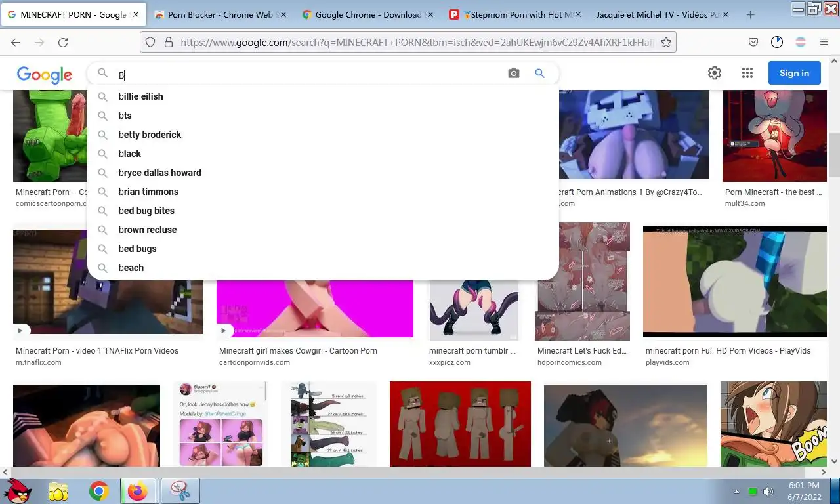Open the folder icon in taskbar
840x504 pixels.
[58, 491]
